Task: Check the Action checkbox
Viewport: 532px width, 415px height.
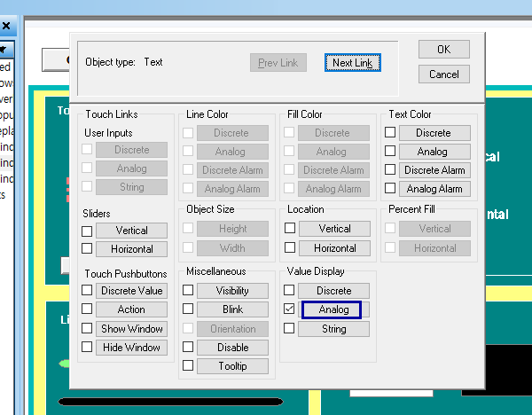Action: [87, 309]
